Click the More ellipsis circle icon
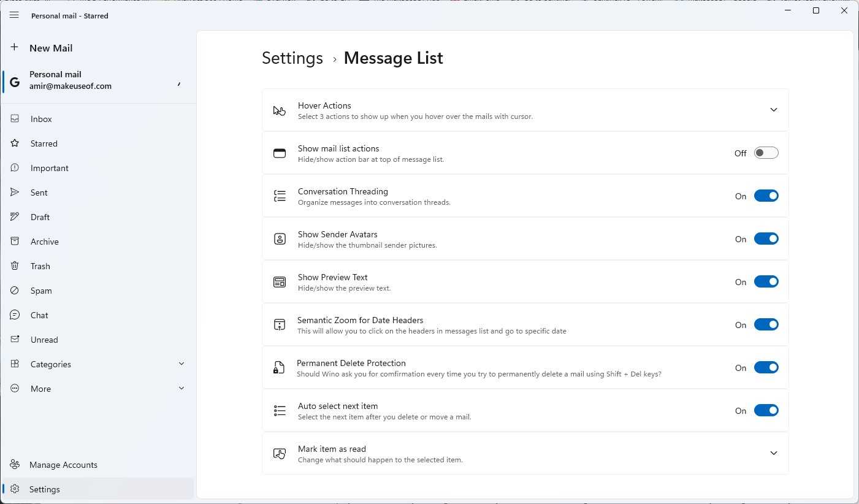Image resolution: width=859 pixels, height=504 pixels. (x=15, y=389)
